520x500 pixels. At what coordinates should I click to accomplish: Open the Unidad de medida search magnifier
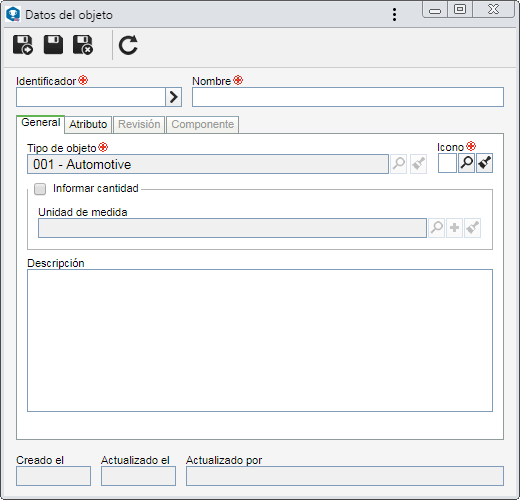click(x=436, y=228)
